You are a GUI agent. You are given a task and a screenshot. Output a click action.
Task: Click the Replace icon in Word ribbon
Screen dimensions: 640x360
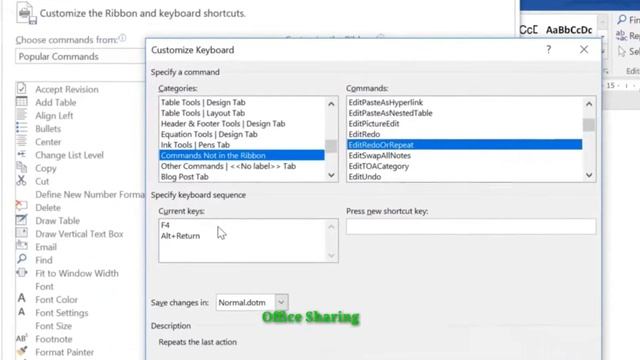(621, 36)
